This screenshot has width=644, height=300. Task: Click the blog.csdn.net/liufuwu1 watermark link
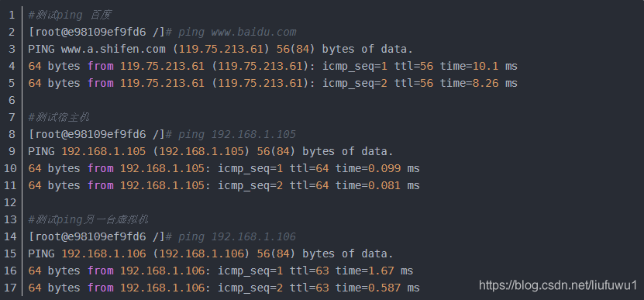coord(558,285)
